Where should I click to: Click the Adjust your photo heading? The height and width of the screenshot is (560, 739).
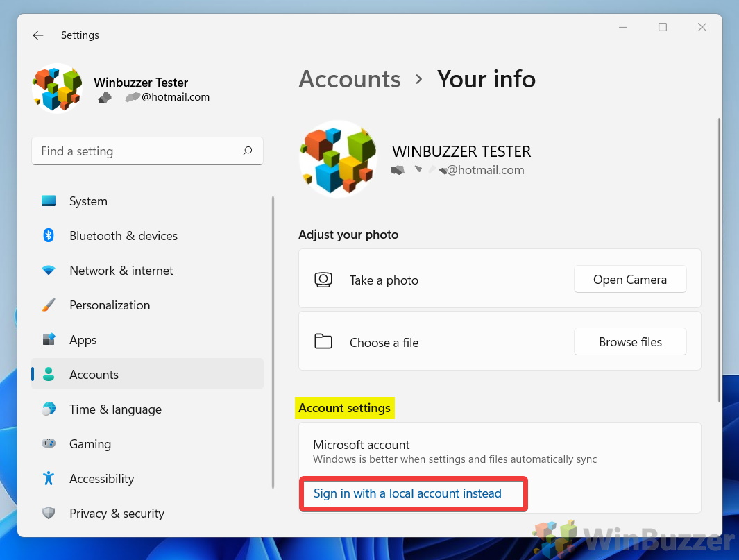point(348,235)
